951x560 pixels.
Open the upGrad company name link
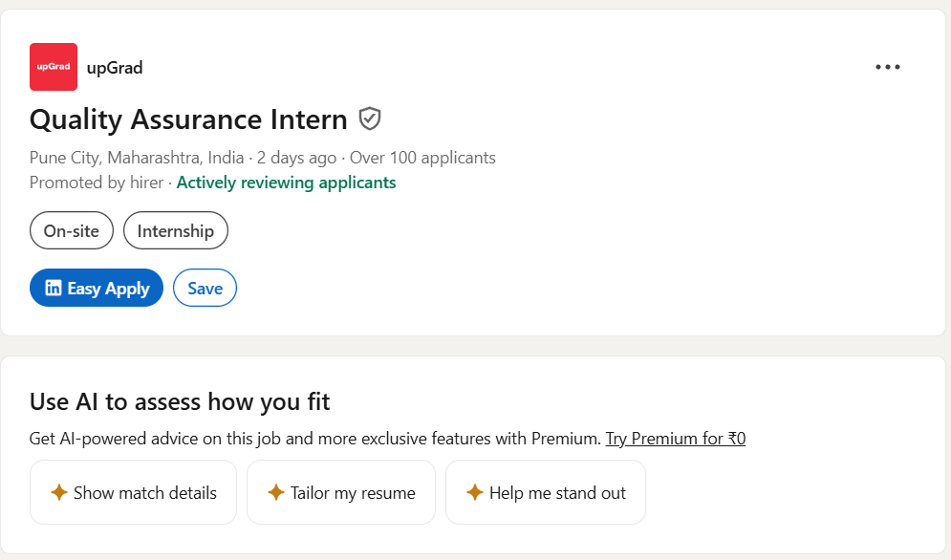tap(115, 68)
